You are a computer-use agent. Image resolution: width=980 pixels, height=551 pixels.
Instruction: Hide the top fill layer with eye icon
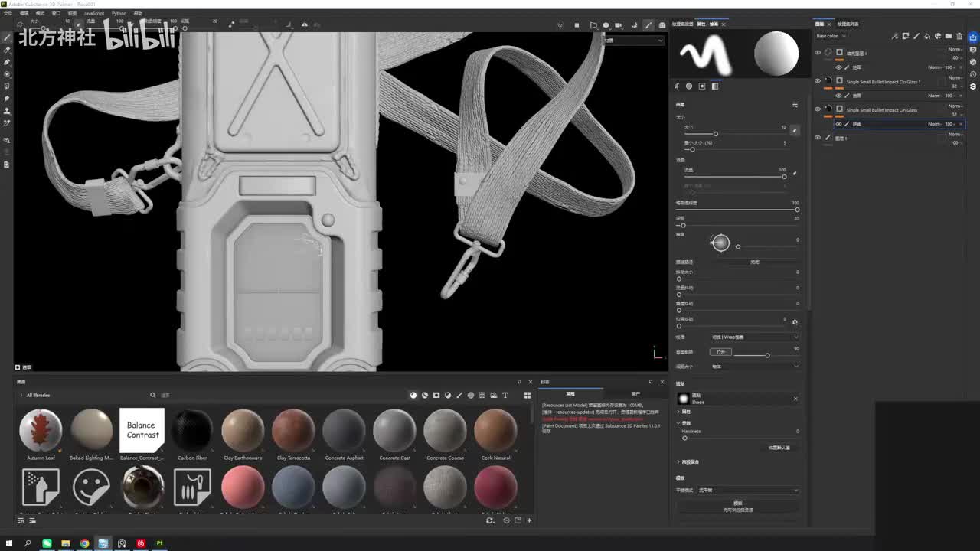click(818, 53)
